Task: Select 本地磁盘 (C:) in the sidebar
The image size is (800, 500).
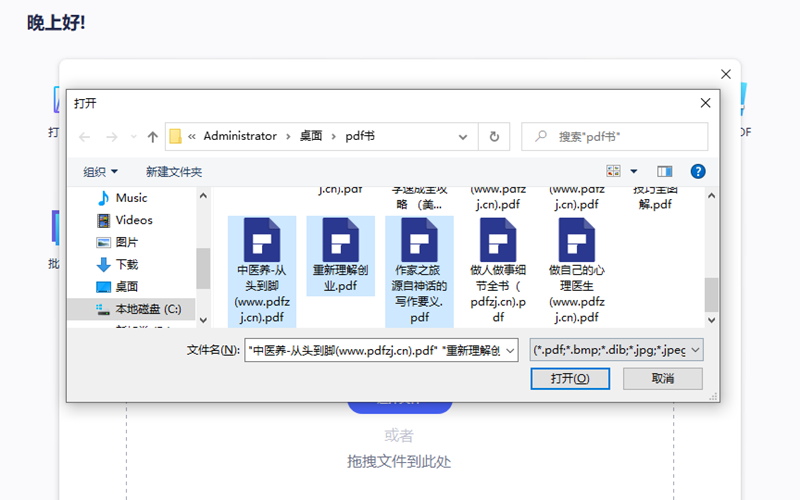Action: pyautogui.click(x=147, y=309)
